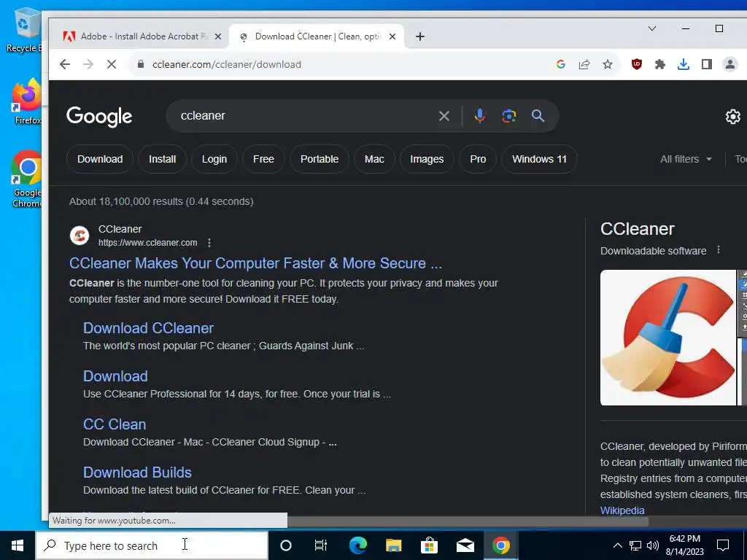The height and width of the screenshot is (560, 747).
Task: Open a new browser tab
Action: (419, 36)
